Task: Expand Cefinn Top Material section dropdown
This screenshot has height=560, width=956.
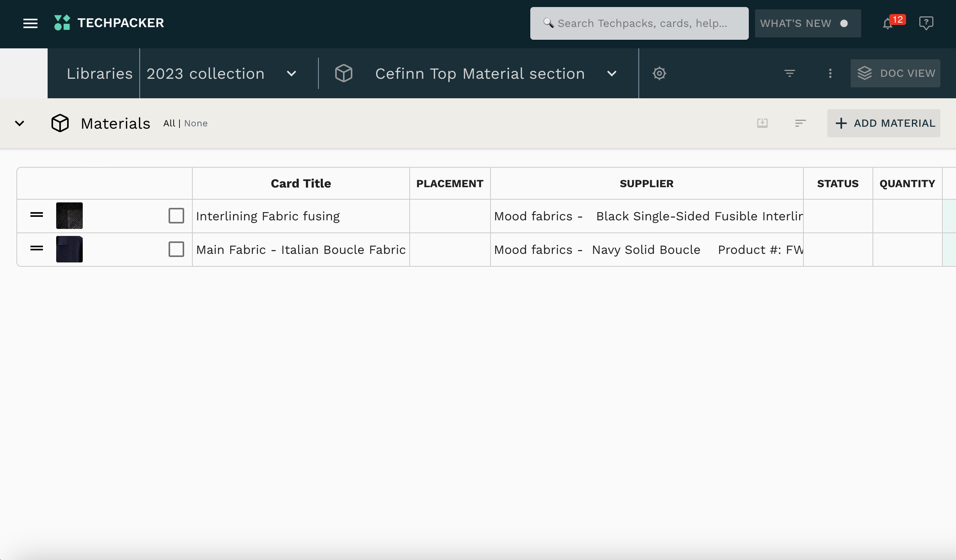Action: pos(611,73)
